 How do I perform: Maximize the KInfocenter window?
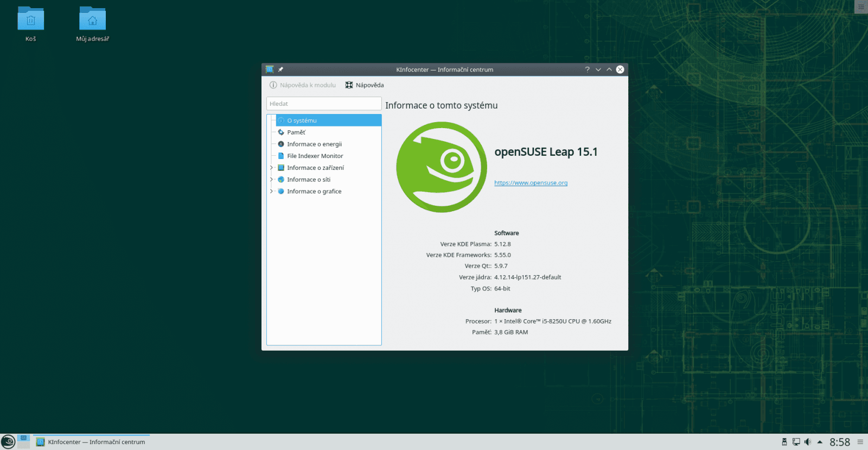[x=609, y=69]
